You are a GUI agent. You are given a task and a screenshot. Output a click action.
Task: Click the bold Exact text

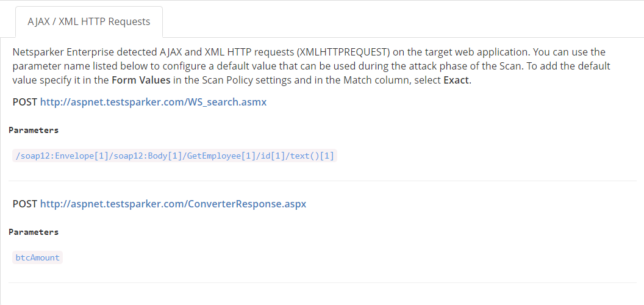click(x=457, y=80)
